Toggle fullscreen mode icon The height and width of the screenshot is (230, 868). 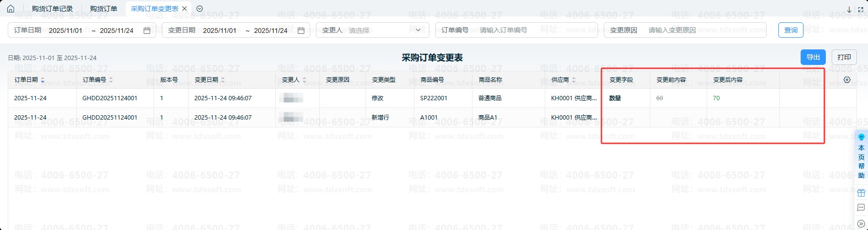861,9
